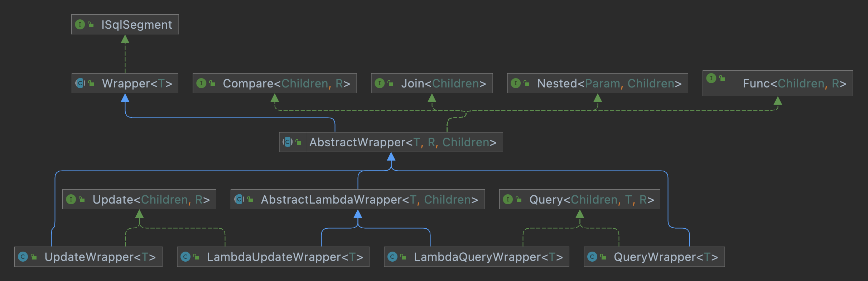Click the interface icon on the Nested node
Screen dimensions: 868x281
[516, 83]
